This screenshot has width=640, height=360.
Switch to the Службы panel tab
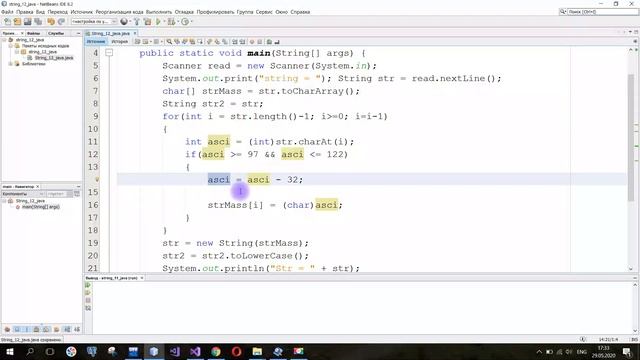click(x=56, y=33)
